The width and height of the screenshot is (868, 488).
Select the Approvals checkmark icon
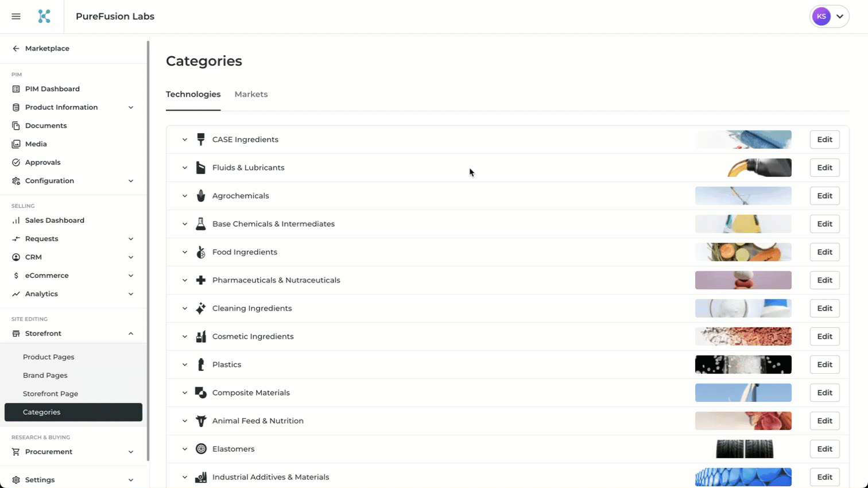[x=16, y=162]
